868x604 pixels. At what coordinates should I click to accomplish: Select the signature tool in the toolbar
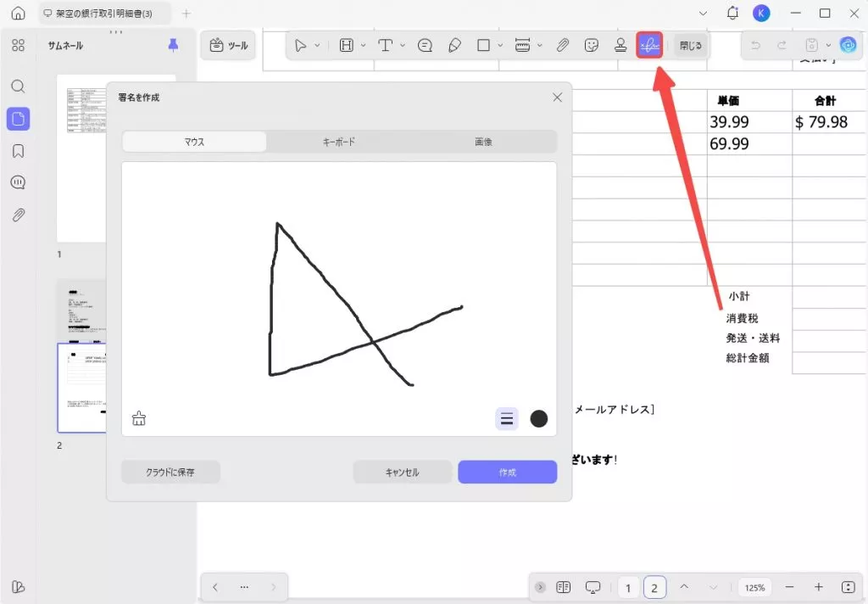pos(648,45)
